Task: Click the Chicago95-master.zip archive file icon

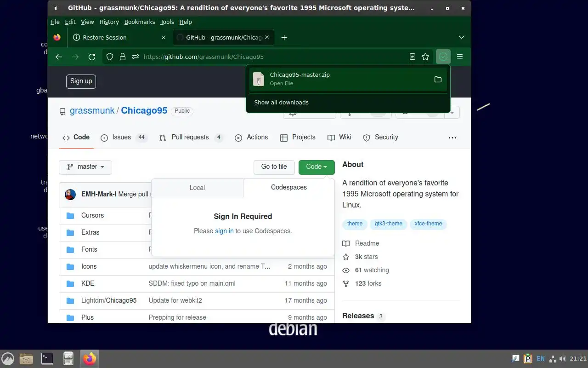Action: (259, 79)
